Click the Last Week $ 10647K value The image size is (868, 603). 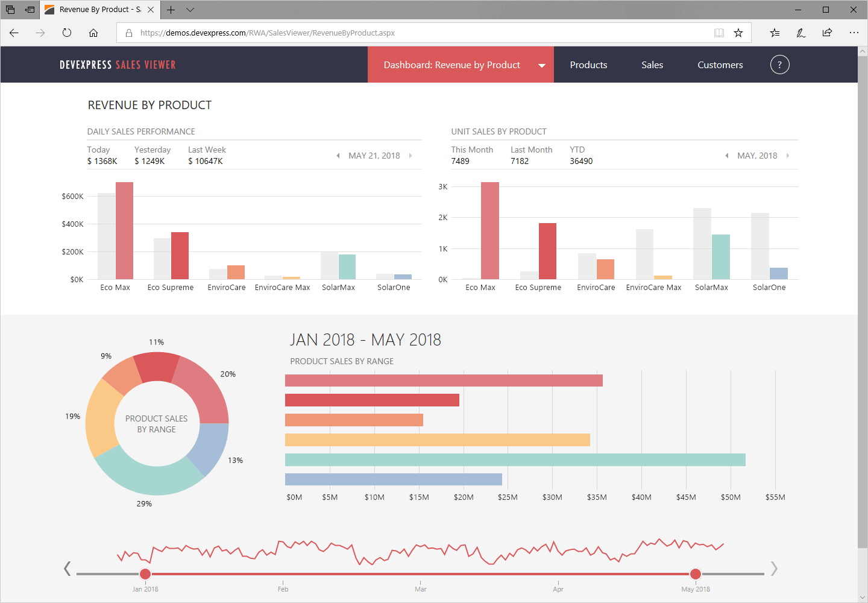(x=206, y=161)
